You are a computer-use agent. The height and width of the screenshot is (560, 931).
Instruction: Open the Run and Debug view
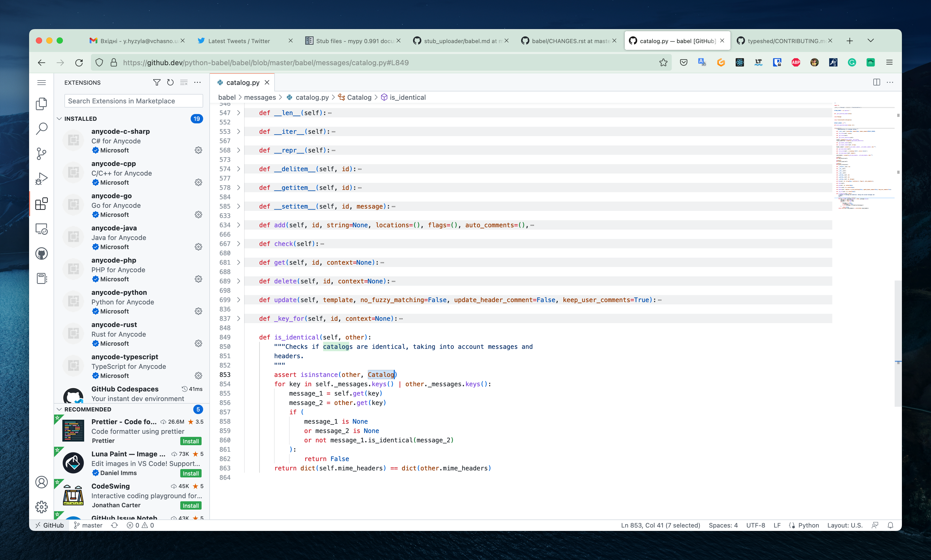[x=42, y=178]
